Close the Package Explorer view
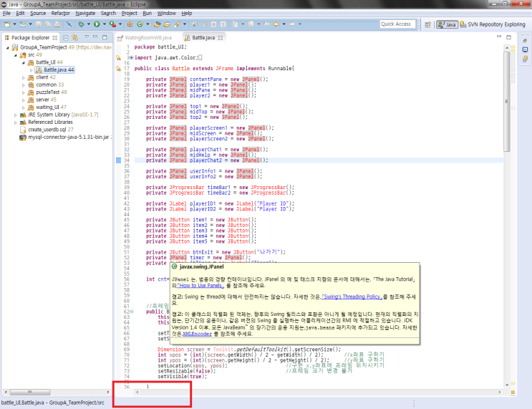This screenshot has width=532, height=409. pos(55,38)
